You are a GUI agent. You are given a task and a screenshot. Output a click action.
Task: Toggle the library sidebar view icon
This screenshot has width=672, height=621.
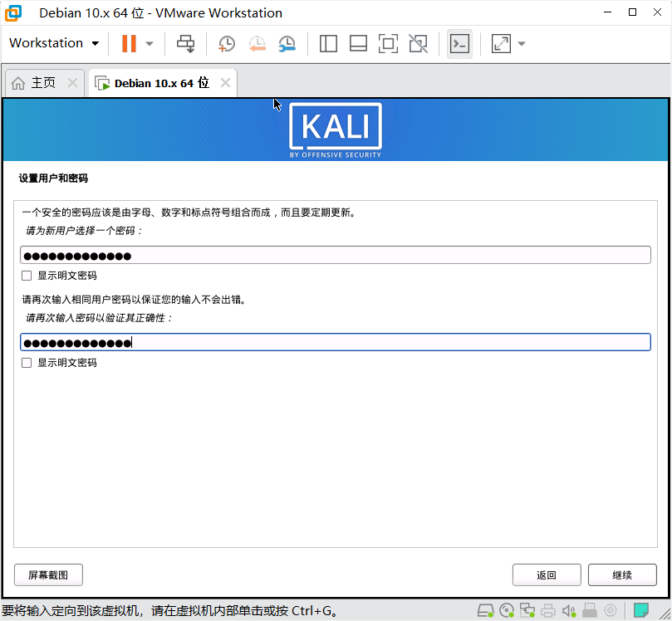pos(328,44)
